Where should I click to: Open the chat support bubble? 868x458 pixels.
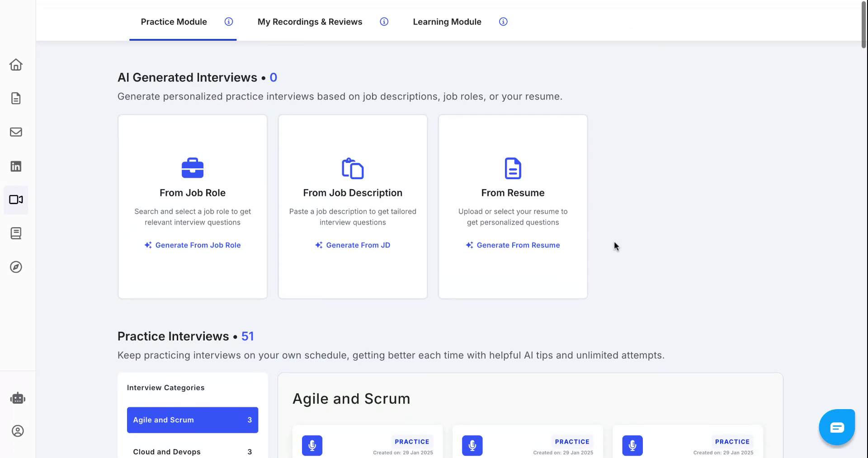point(836,427)
